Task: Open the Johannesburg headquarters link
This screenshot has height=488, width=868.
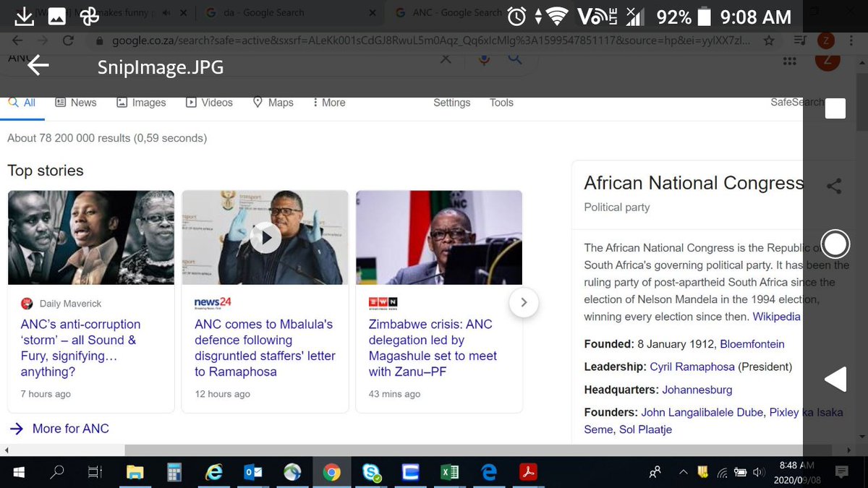Action: (x=697, y=390)
